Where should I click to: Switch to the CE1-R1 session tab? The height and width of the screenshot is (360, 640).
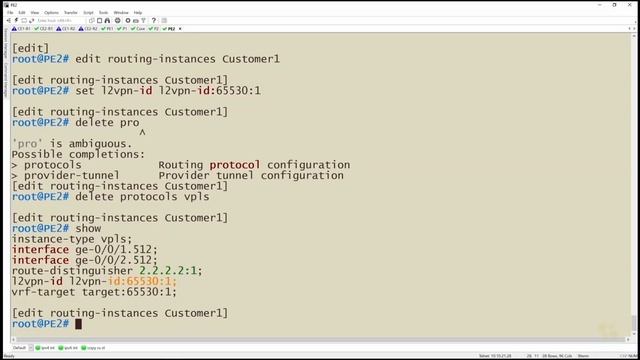(22, 29)
